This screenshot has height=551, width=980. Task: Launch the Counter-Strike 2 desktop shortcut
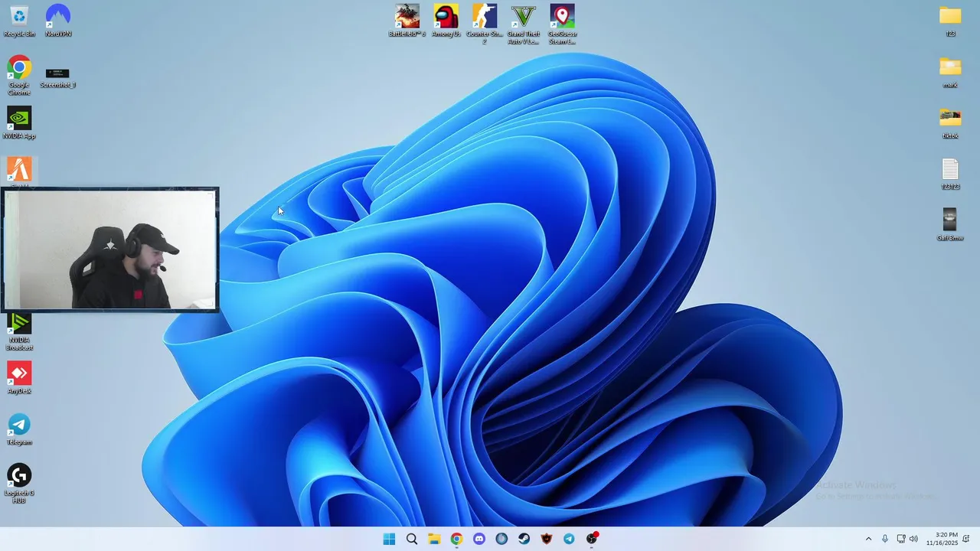pyautogui.click(x=484, y=24)
